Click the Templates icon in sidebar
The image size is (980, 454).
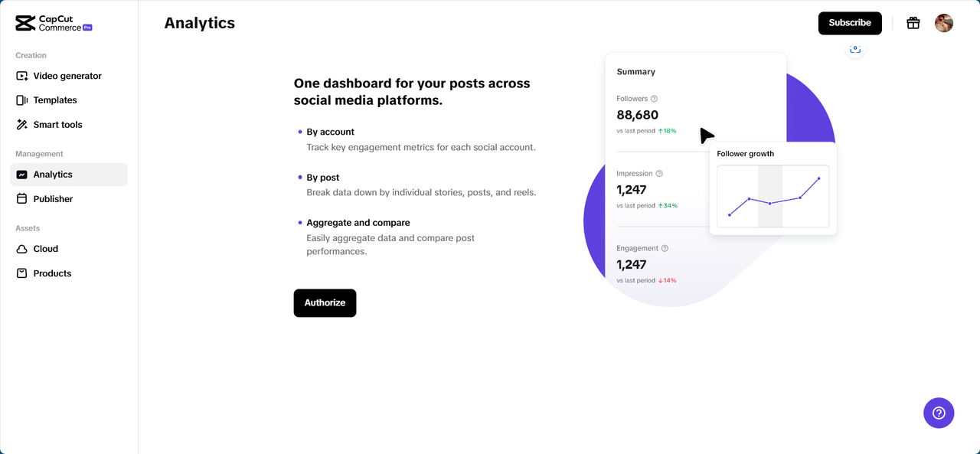tap(22, 100)
